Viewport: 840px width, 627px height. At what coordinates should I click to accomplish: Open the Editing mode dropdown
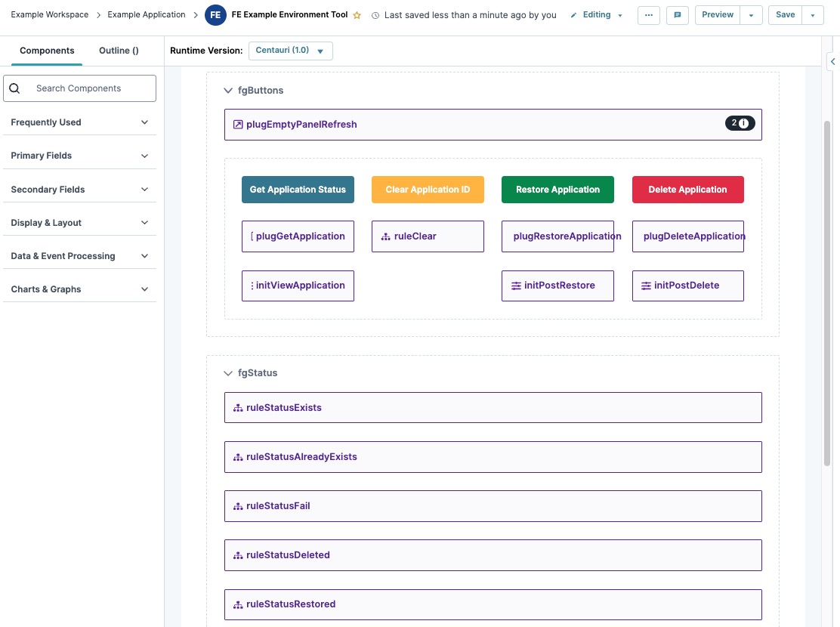click(620, 16)
